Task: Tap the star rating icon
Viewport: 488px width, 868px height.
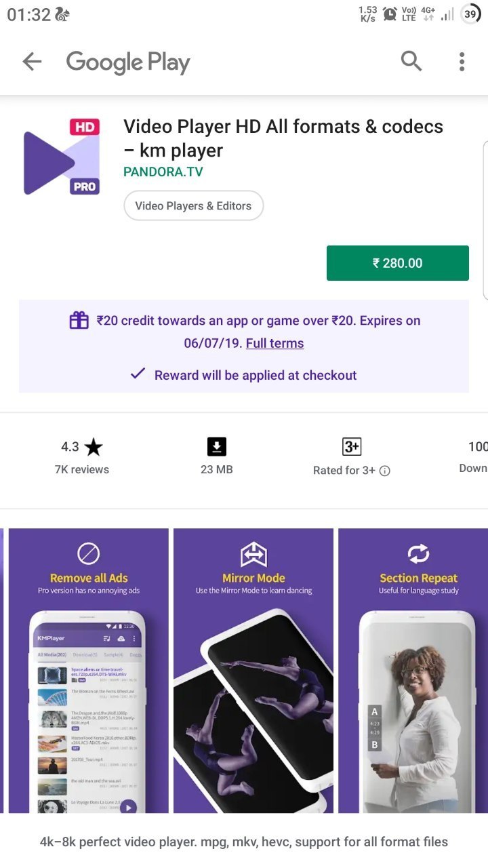Action: 94,447
